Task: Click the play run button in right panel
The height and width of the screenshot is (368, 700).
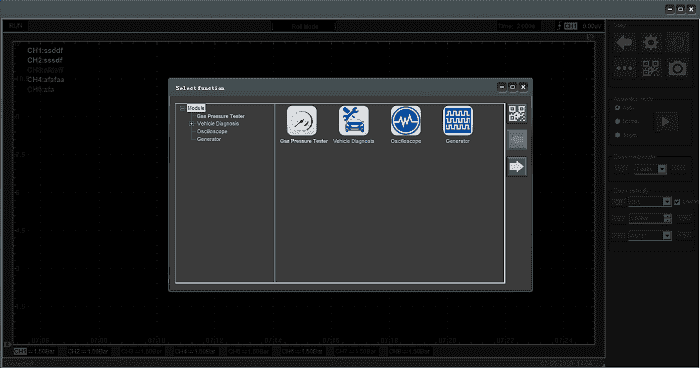Action: [666, 121]
